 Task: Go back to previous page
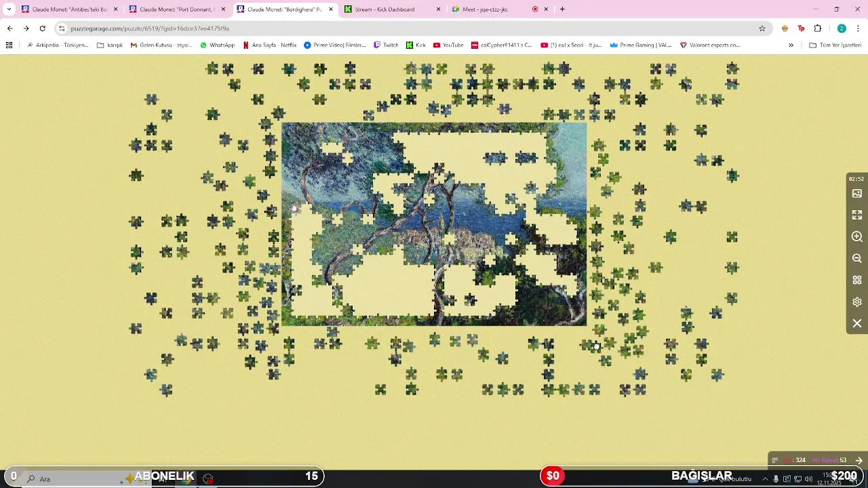pyautogui.click(x=9, y=28)
